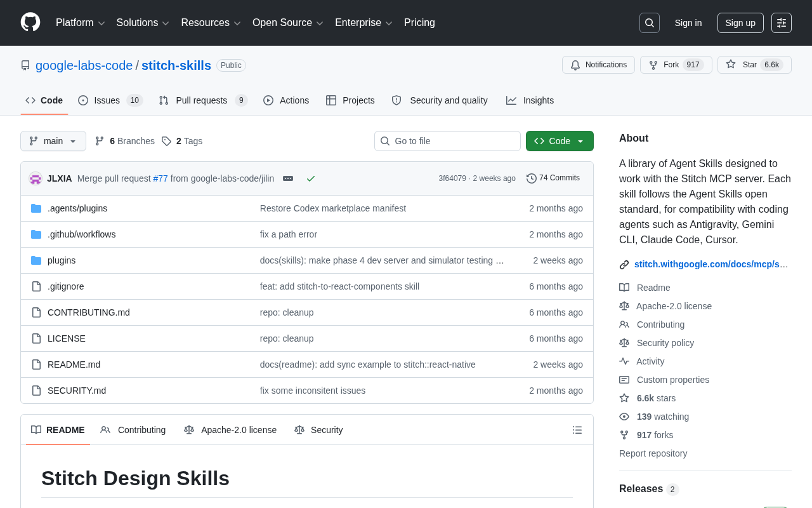The height and width of the screenshot is (508, 812).
Task: Open appearance settings icon in header
Action: click(x=782, y=23)
